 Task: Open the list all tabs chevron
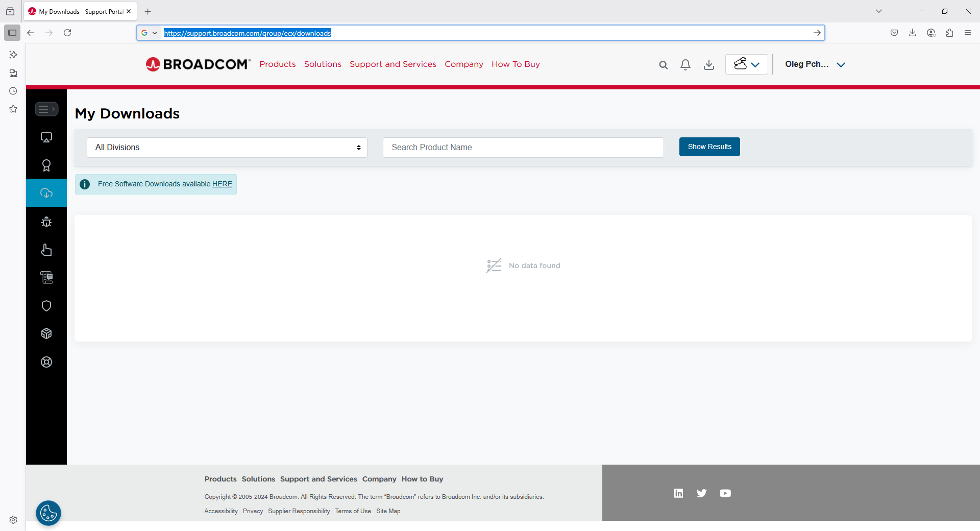[x=879, y=11]
